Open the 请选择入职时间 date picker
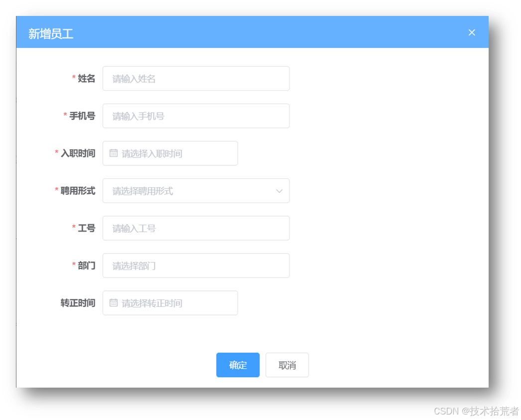Viewport: 521px width, 420px height. coord(169,153)
